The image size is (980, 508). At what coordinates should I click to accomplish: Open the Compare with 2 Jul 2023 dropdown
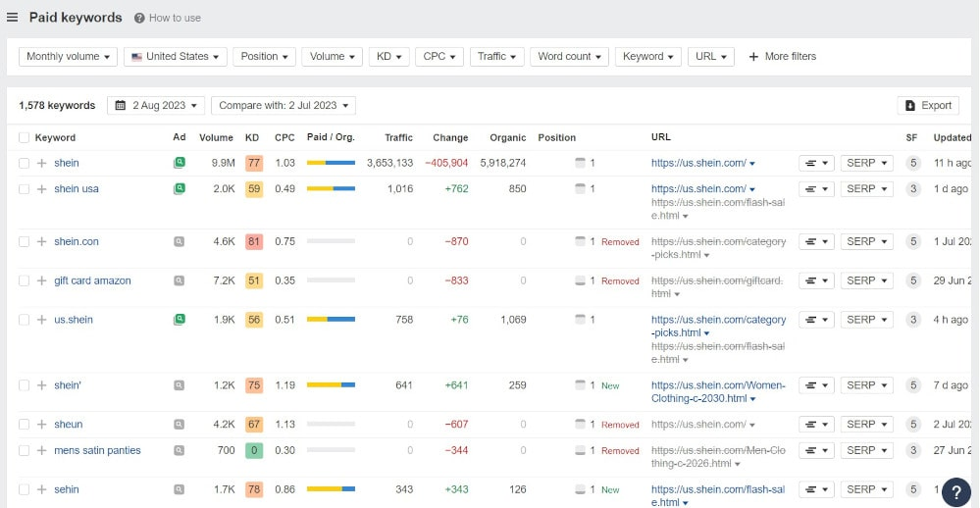point(284,106)
